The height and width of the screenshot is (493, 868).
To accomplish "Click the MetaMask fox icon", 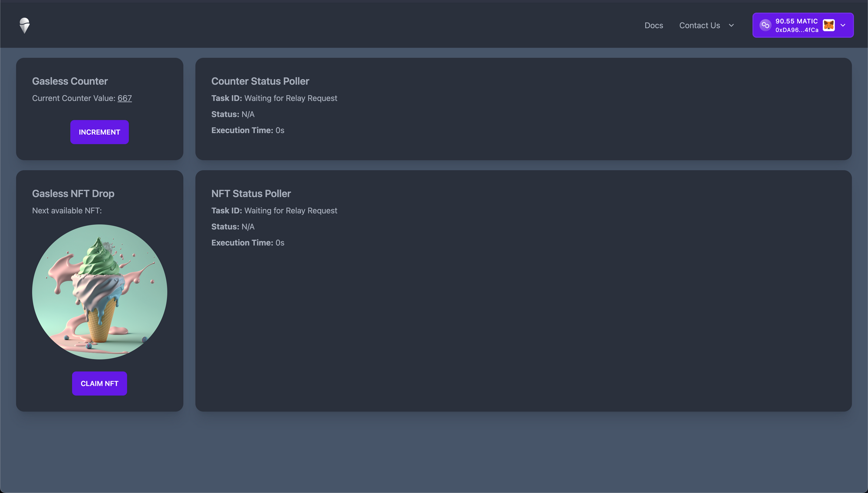I will (x=829, y=25).
